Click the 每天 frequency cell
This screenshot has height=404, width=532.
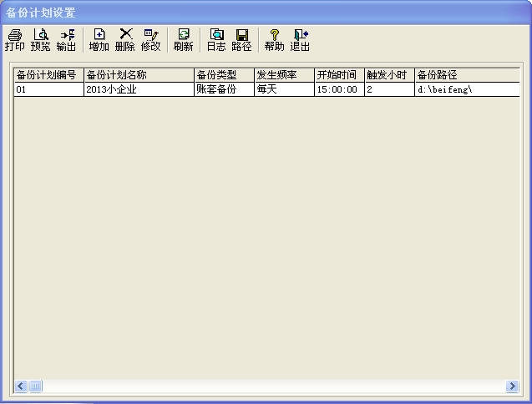coord(284,89)
